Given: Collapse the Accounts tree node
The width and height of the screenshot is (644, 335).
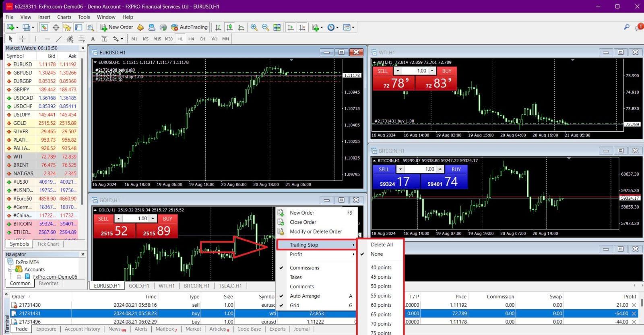Looking at the screenshot, I should (10, 269).
